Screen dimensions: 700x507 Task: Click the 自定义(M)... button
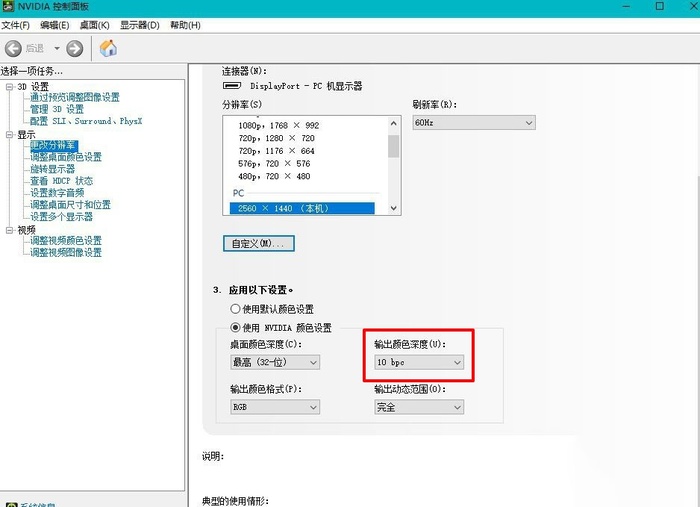258,243
